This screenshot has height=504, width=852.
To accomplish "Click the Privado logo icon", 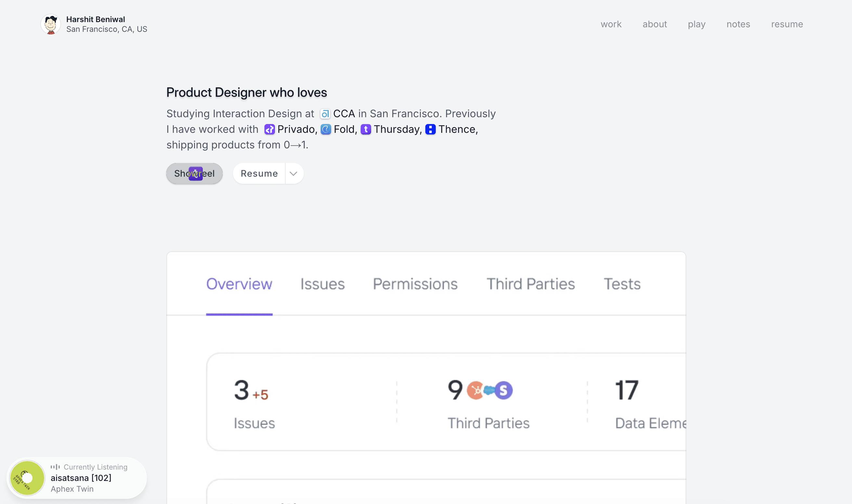I will tap(269, 129).
